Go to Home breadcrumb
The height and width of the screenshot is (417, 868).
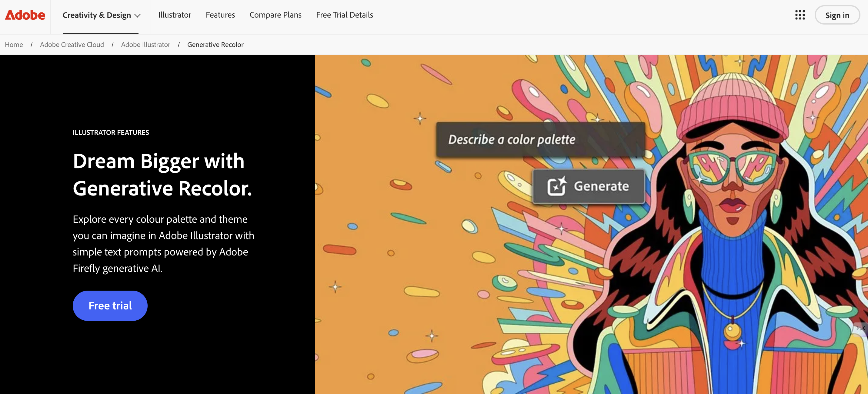tap(14, 45)
